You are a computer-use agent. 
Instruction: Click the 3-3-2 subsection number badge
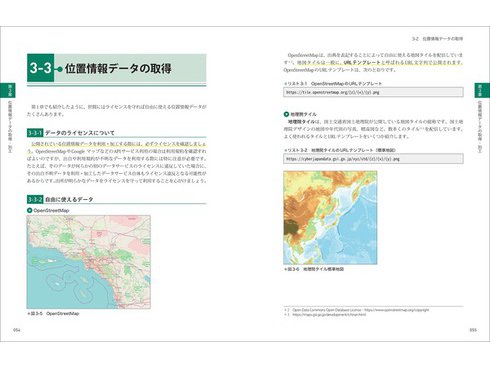pos(35,200)
